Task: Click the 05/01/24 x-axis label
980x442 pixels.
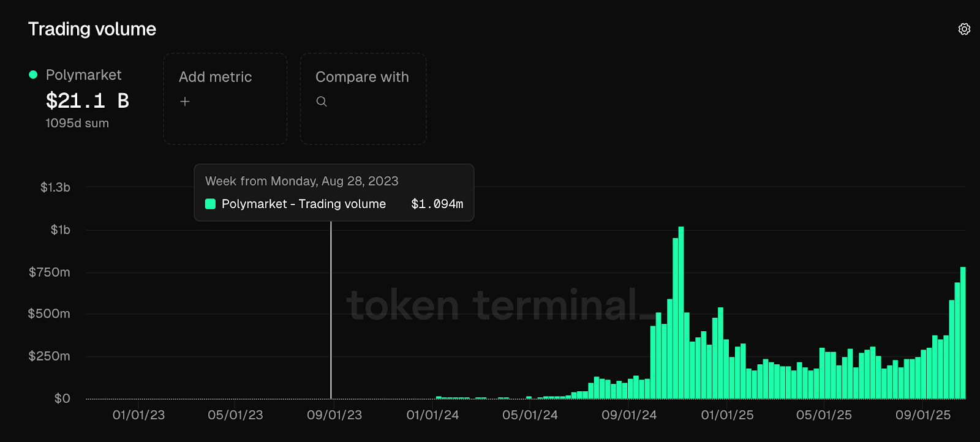Action: [530, 415]
